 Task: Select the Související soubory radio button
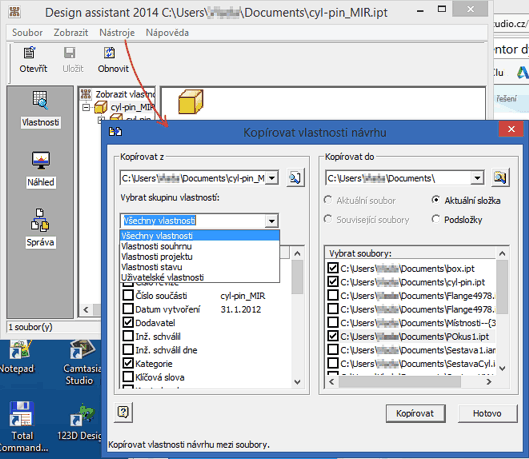pyautogui.click(x=328, y=219)
